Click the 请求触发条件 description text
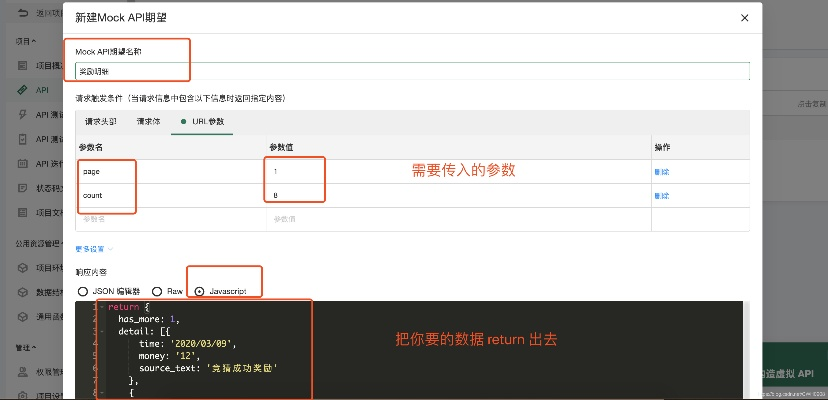The width and height of the screenshot is (828, 400). click(181, 98)
